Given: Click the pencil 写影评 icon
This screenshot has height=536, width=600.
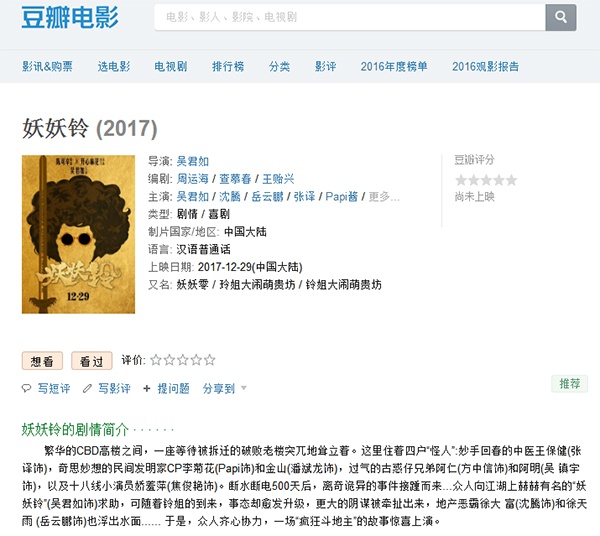Looking at the screenshot, I should click(87, 388).
